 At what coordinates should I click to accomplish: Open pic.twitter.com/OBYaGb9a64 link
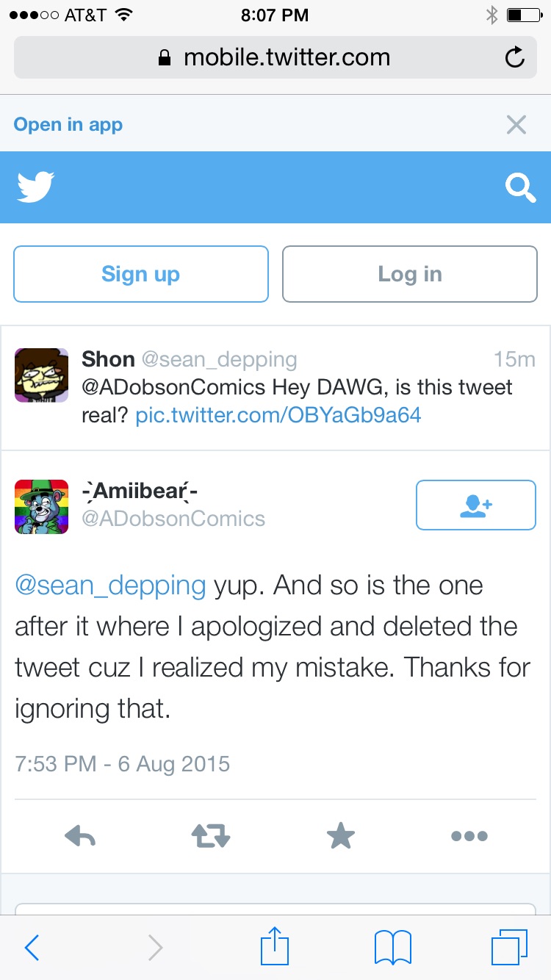(x=278, y=415)
